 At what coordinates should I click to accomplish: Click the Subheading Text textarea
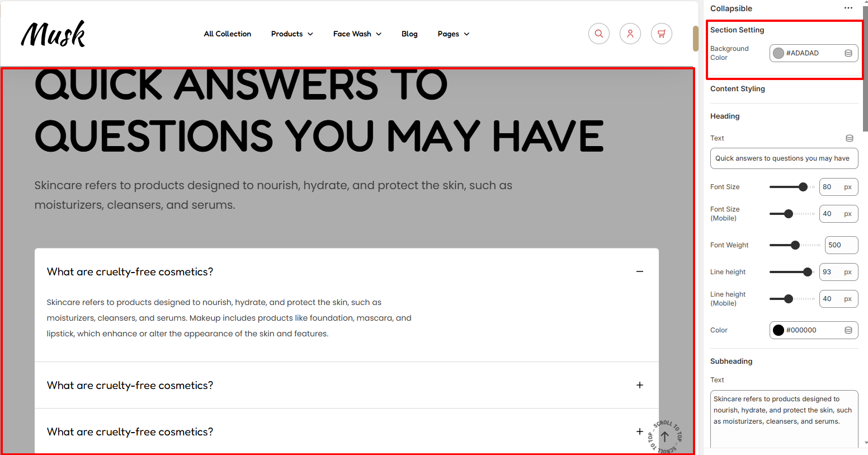[x=784, y=419]
